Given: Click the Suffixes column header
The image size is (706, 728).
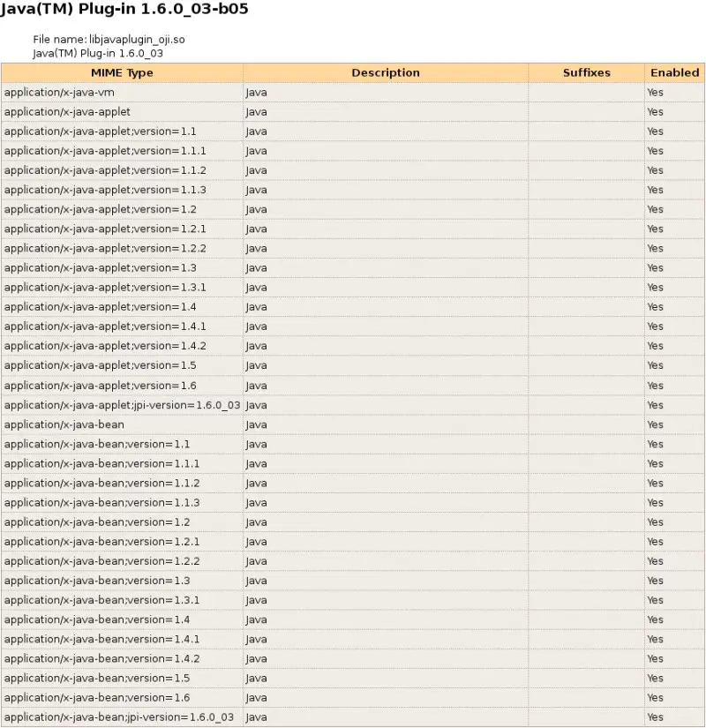Looking at the screenshot, I should (586, 73).
